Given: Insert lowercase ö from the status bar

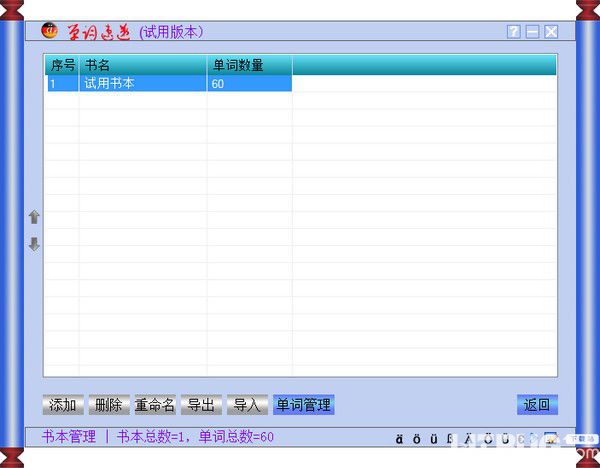Looking at the screenshot, I should click(x=417, y=439).
